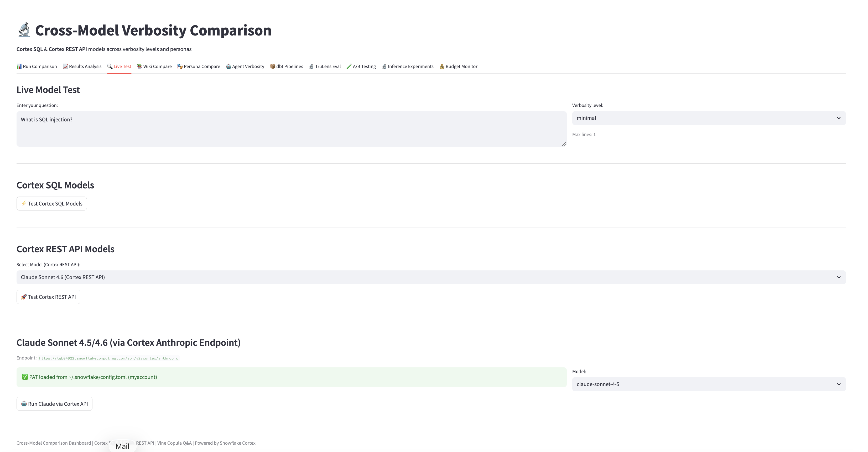Open the Run Comparison tab

(37, 66)
